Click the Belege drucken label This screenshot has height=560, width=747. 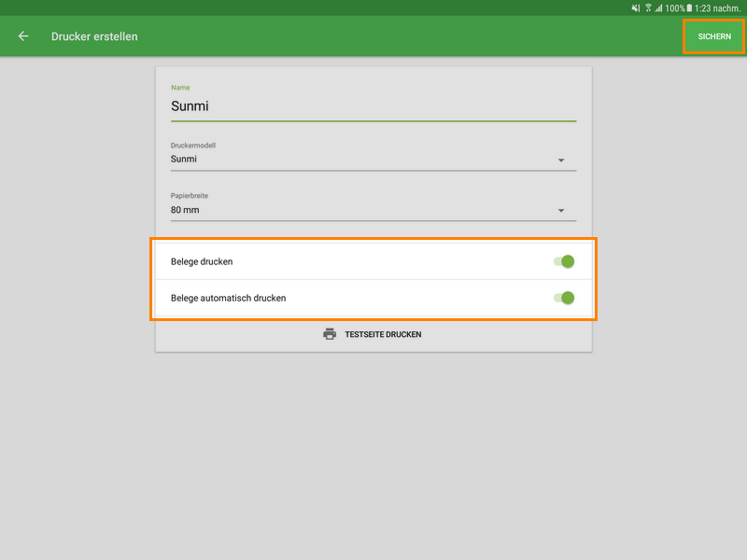(x=202, y=261)
